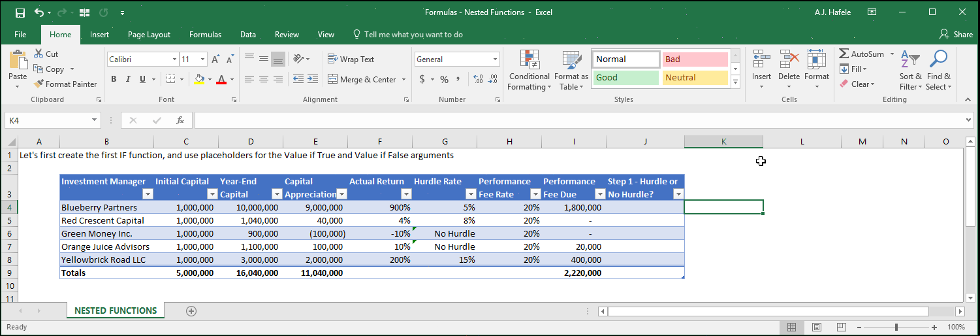
Task: Open the File tab
Action: [20, 35]
